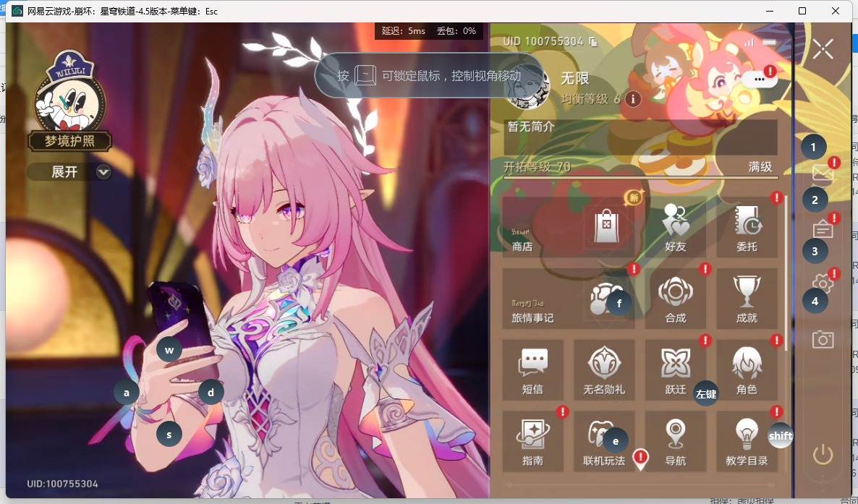Open the 合成 synthesis tile

[x=675, y=298]
